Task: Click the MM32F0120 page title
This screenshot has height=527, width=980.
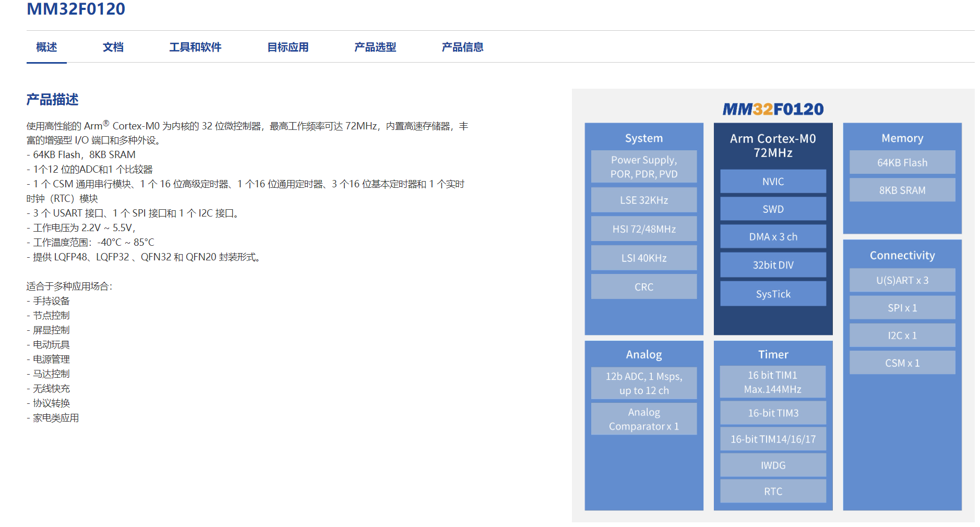Action: [76, 9]
